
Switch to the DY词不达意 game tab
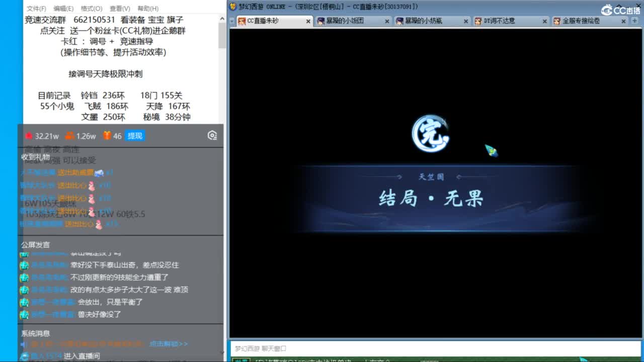[x=511, y=21]
